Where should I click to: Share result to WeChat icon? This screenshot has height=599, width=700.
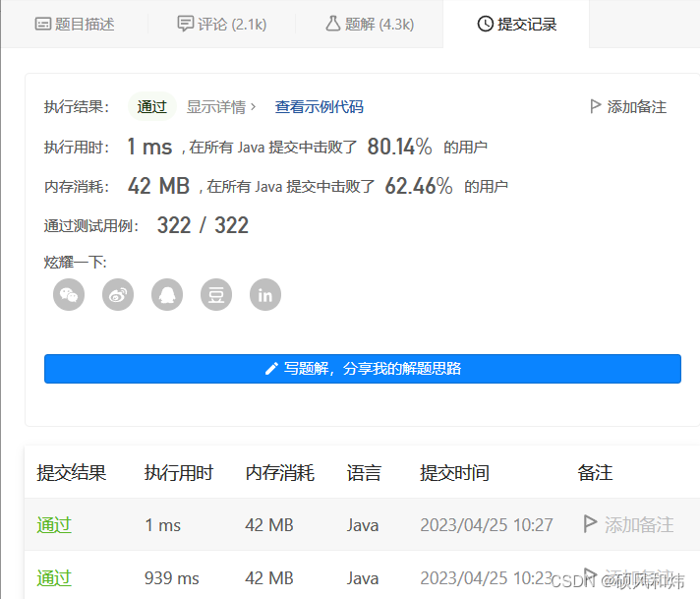[69, 295]
